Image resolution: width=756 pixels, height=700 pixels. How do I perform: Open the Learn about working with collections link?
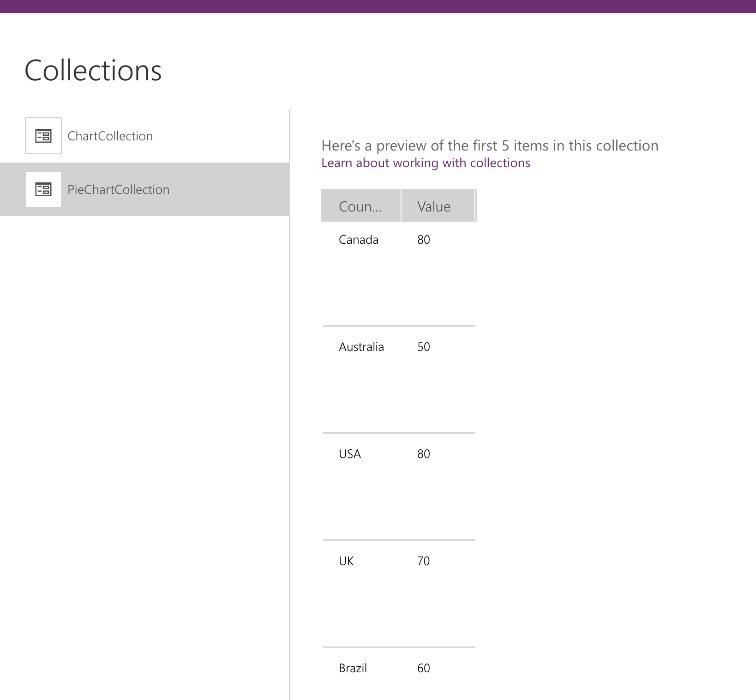click(425, 163)
